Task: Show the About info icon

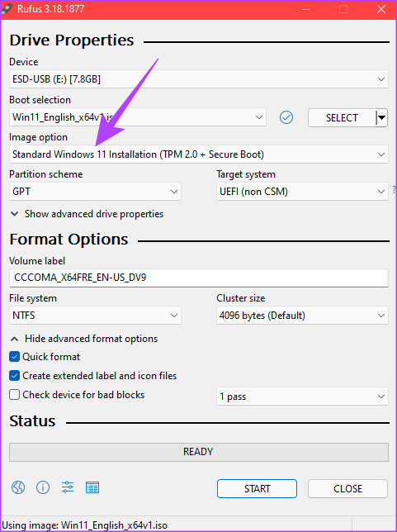Action: click(43, 487)
